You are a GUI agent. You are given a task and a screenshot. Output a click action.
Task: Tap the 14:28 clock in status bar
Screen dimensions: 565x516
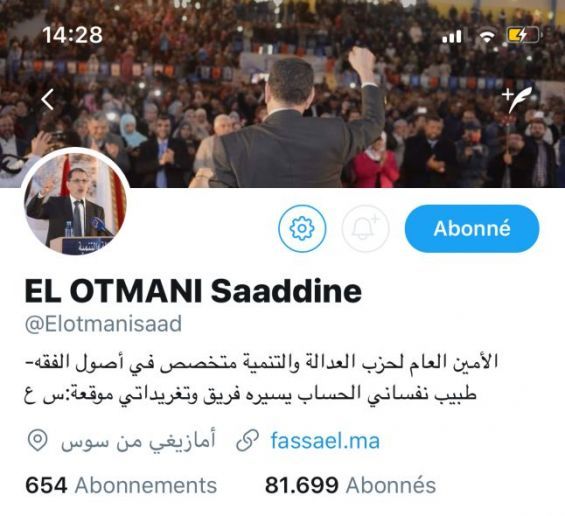tap(73, 35)
